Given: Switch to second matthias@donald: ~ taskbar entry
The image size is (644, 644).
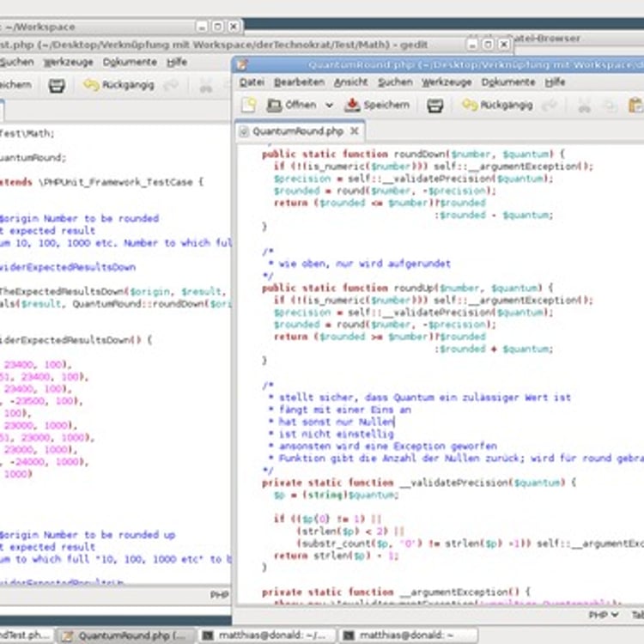Looking at the screenshot, I should (x=408, y=635).
